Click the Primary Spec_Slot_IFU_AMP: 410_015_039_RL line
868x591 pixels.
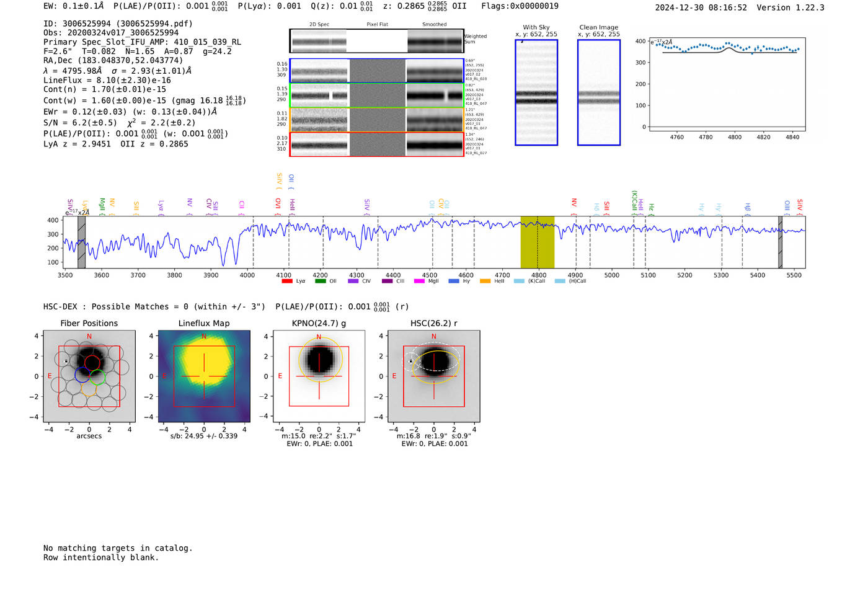coord(143,42)
